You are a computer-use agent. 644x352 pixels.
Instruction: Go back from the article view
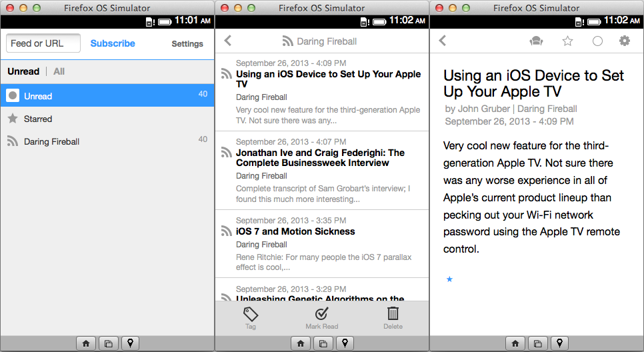(443, 40)
